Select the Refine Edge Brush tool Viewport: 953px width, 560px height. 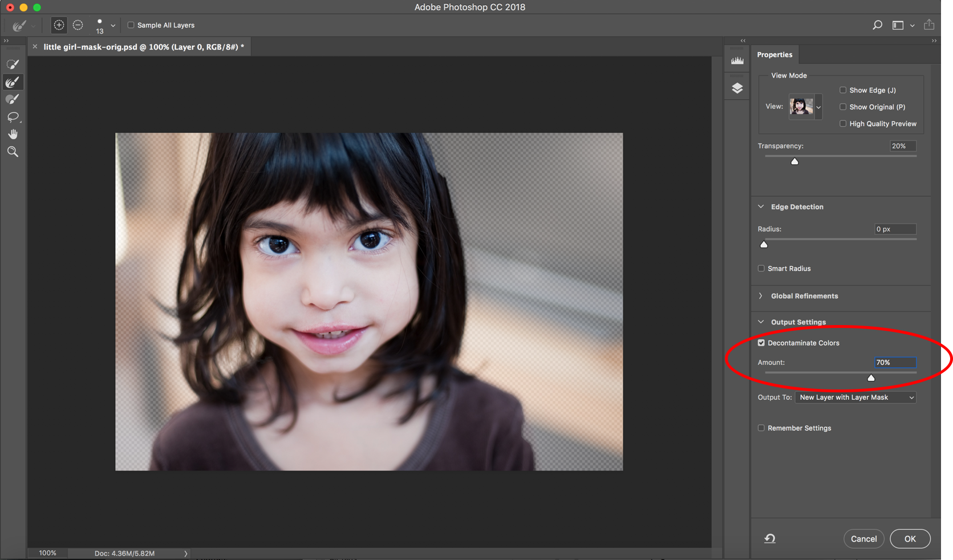(x=13, y=82)
